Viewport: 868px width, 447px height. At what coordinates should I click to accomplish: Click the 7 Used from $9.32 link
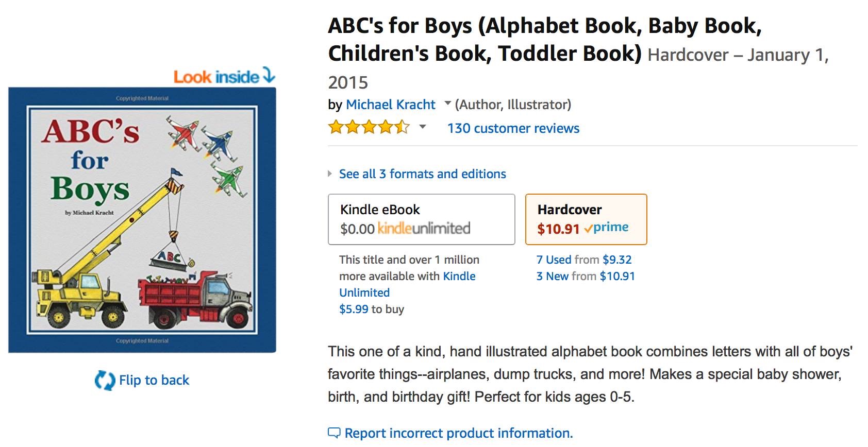point(583,260)
